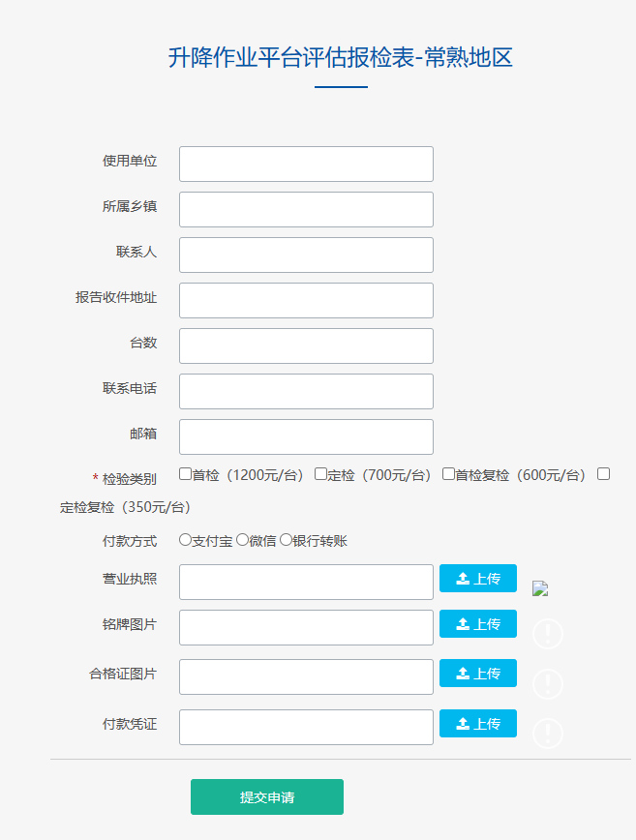
Task: Click the 邮箱 input field
Action: pyautogui.click(x=306, y=436)
